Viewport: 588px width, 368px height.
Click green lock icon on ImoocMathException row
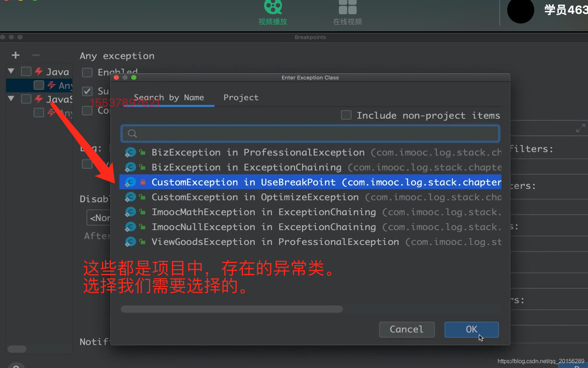point(142,212)
